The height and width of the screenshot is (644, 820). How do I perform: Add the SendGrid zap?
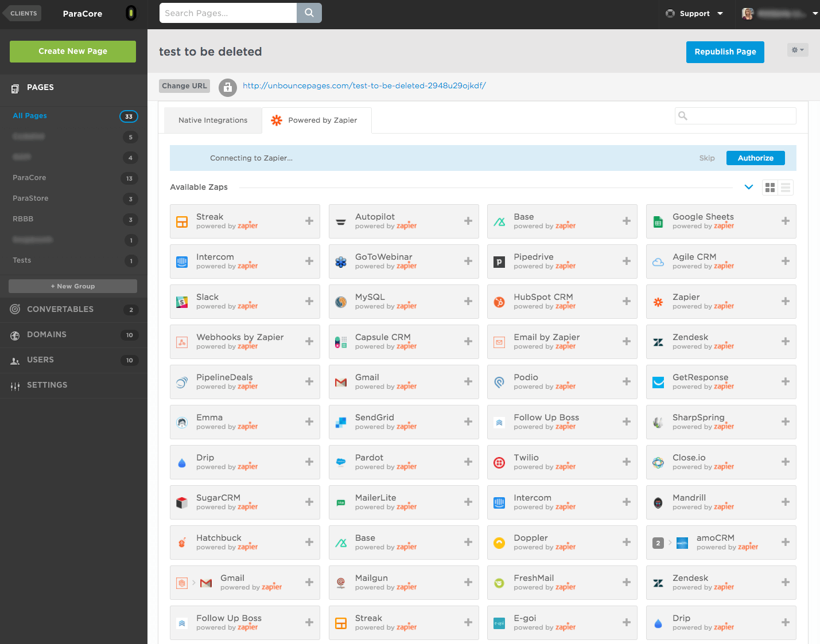pyautogui.click(x=468, y=421)
